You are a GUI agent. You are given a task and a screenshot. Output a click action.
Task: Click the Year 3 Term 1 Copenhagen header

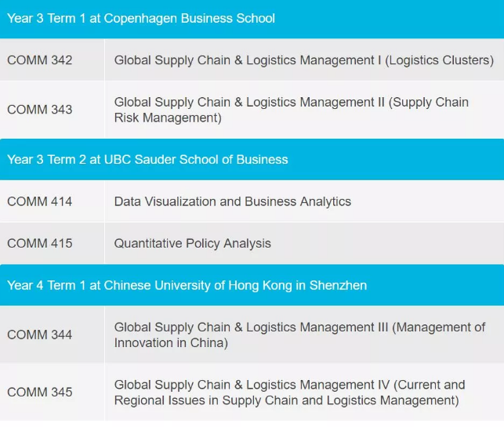(141, 18)
